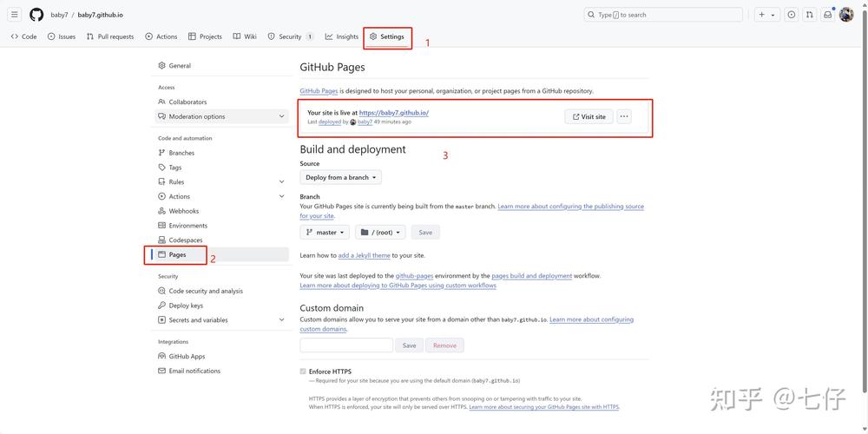Focus the Type / to search box
868x434 pixels.
[663, 15]
